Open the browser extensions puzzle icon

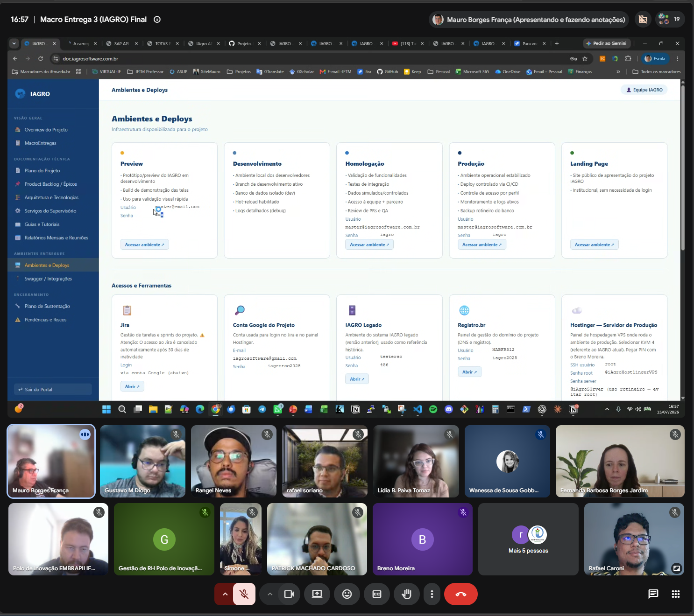[x=628, y=59]
